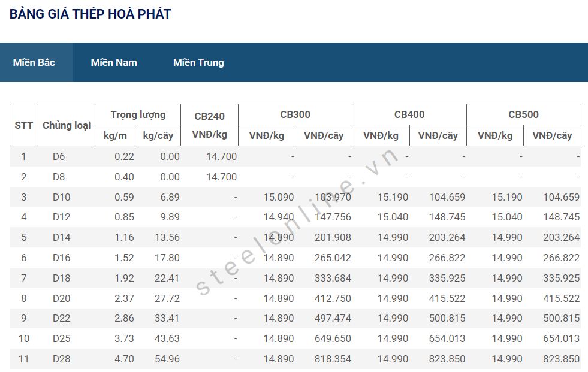Select the 33.41 kg/cây value
Viewport: 588px width, 372px height.
[x=167, y=318]
